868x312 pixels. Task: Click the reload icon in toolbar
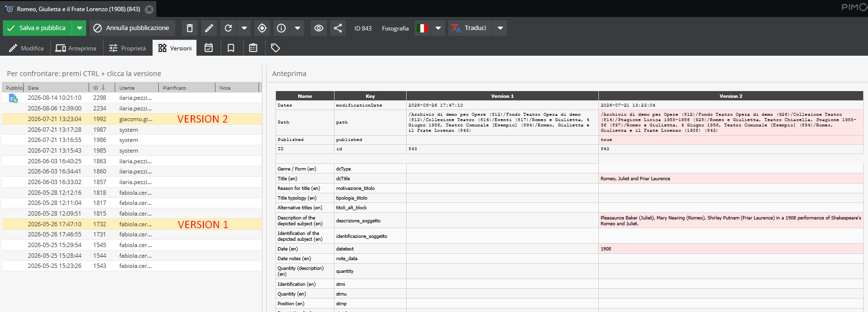pos(228,28)
